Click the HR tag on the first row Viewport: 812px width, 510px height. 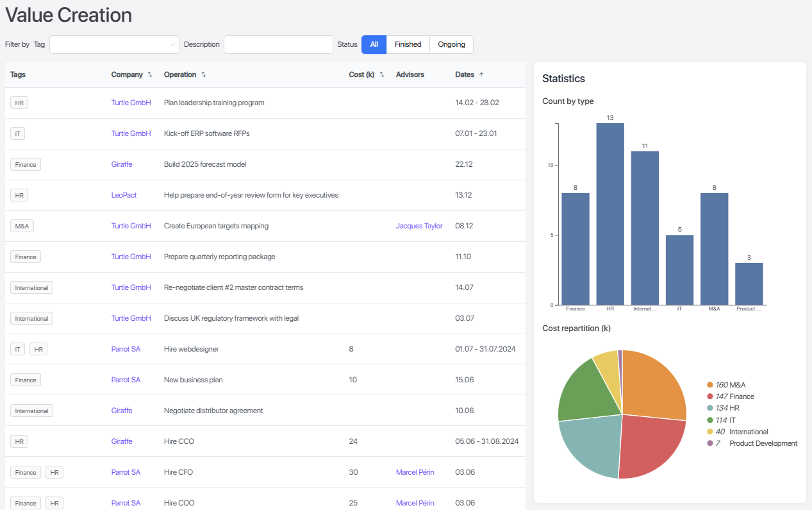coord(19,103)
